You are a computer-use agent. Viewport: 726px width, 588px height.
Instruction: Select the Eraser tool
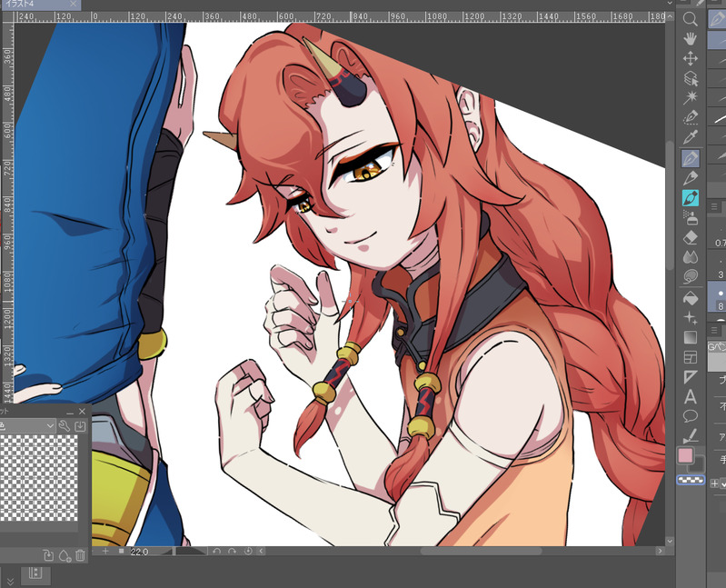pos(691,238)
